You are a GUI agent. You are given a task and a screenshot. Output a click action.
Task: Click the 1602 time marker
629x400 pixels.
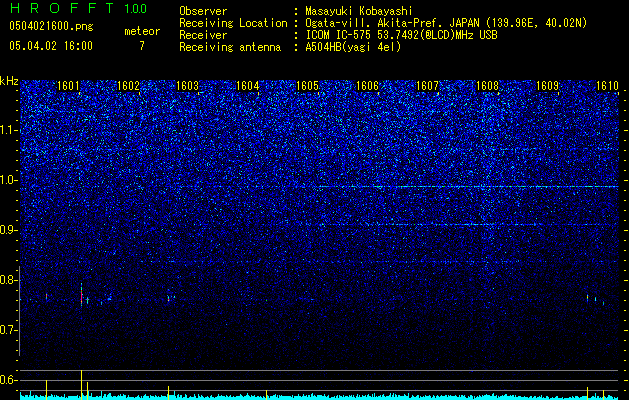click(128, 86)
